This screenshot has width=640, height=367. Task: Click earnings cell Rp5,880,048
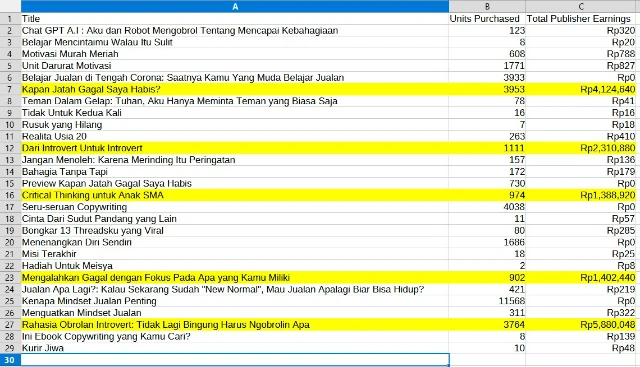[x=582, y=325]
